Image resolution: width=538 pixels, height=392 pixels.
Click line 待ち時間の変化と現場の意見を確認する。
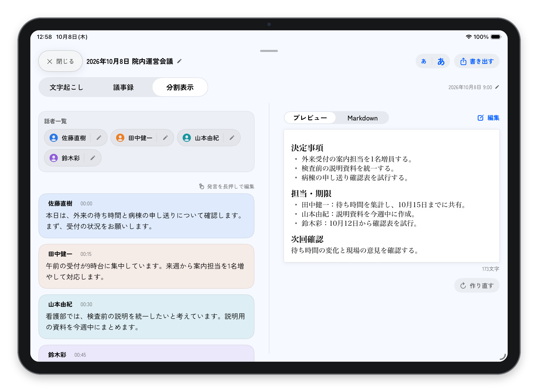pos(355,250)
